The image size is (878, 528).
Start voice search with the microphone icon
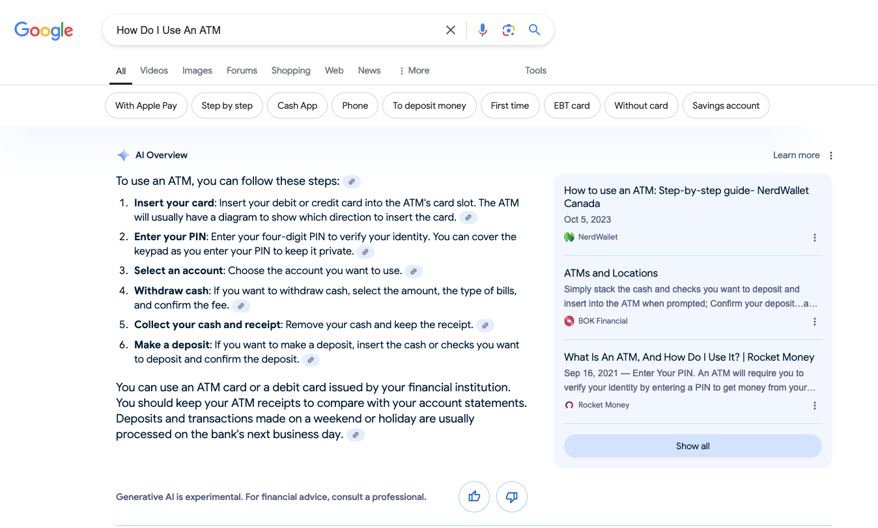[x=482, y=30]
